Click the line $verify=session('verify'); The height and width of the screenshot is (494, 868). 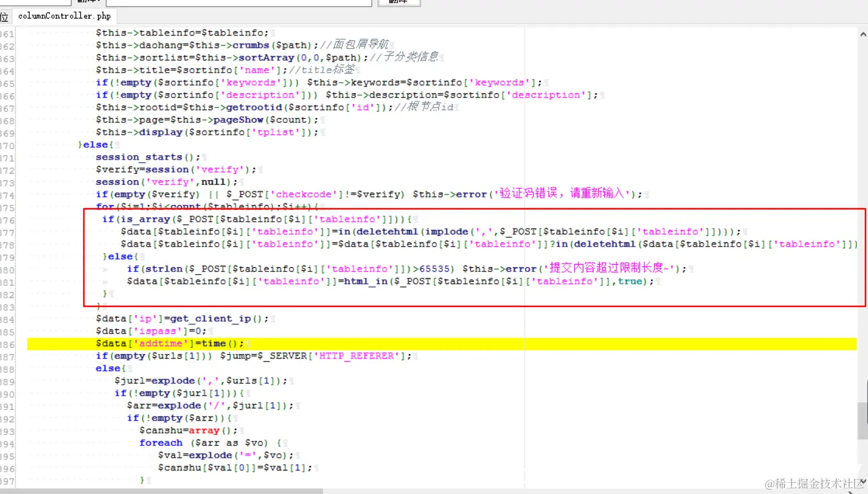click(x=176, y=170)
